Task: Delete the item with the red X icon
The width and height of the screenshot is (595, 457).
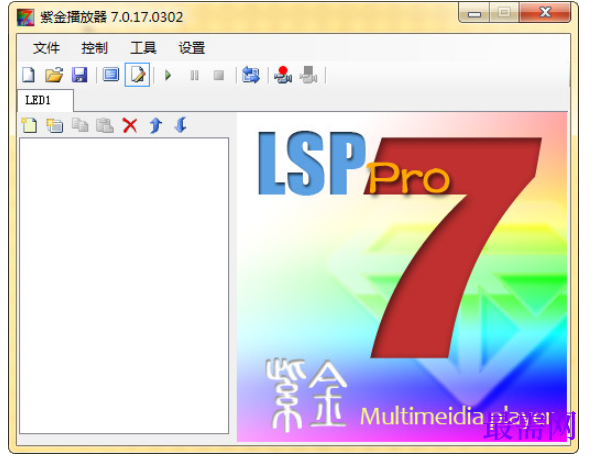Action: click(x=130, y=125)
